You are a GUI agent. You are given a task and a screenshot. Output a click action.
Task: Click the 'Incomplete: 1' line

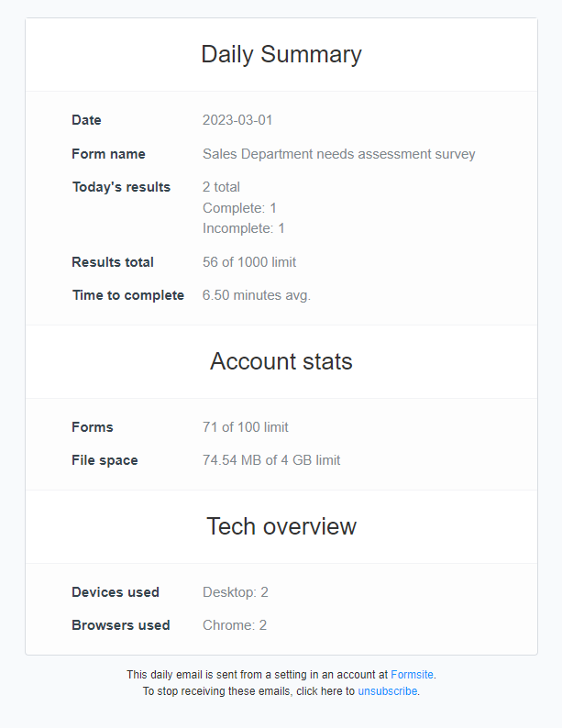(243, 228)
